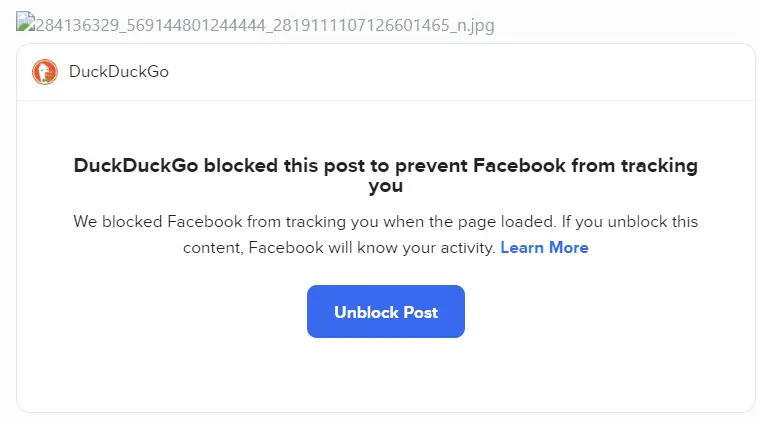Click the word "Post" on the blue button
The width and height of the screenshot is (761, 422).
click(x=420, y=312)
